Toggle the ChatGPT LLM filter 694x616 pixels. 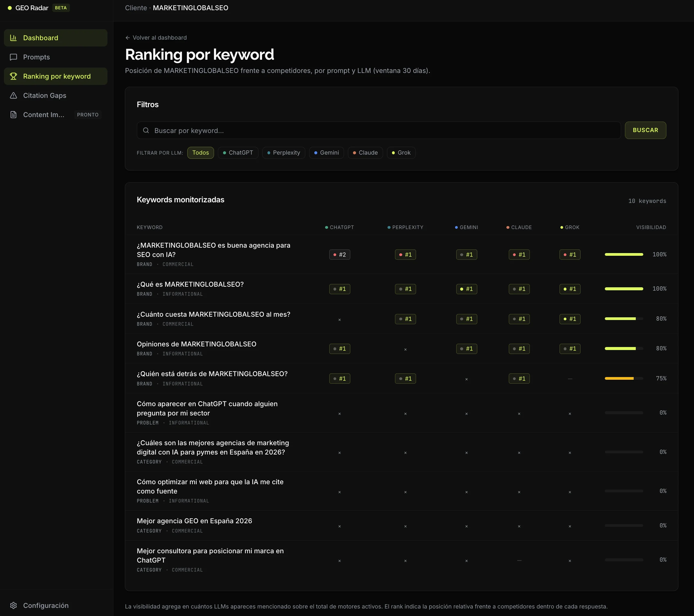[x=238, y=152]
